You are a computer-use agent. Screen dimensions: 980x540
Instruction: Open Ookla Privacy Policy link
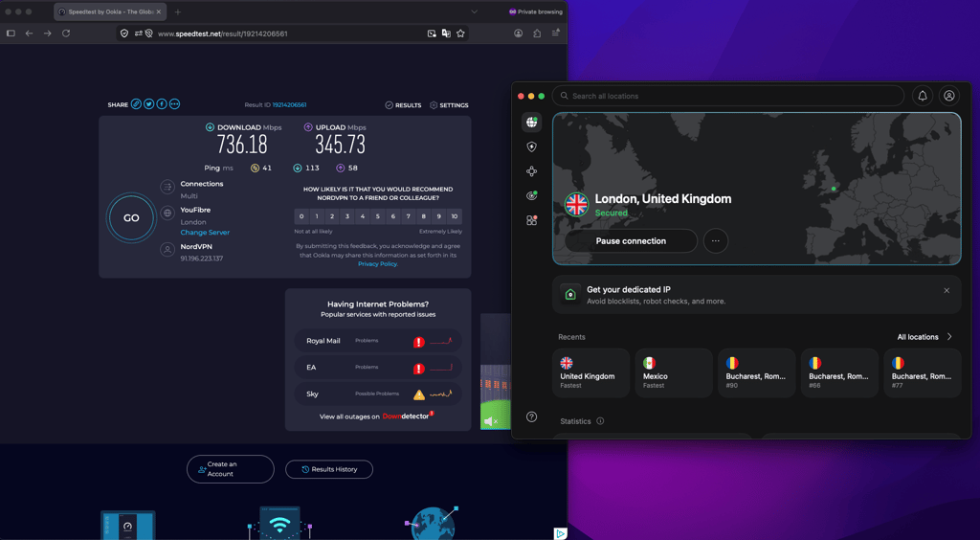coord(377,263)
